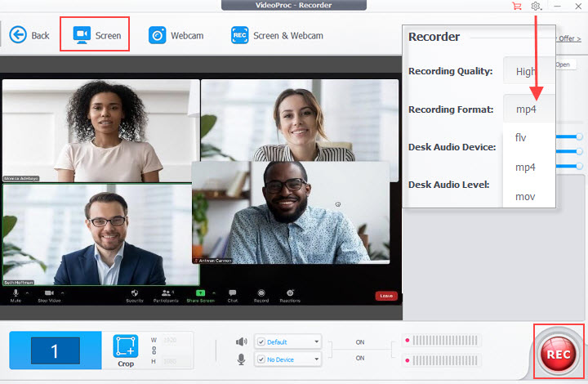588x384 pixels.
Task: Select the Crop region tool
Action: click(126, 351)
